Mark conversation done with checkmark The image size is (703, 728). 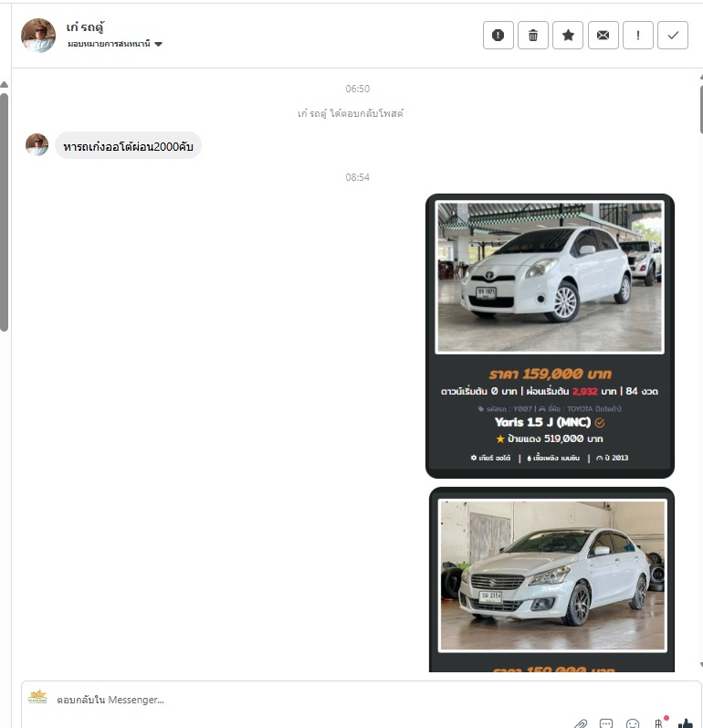(x=673, y=36)
